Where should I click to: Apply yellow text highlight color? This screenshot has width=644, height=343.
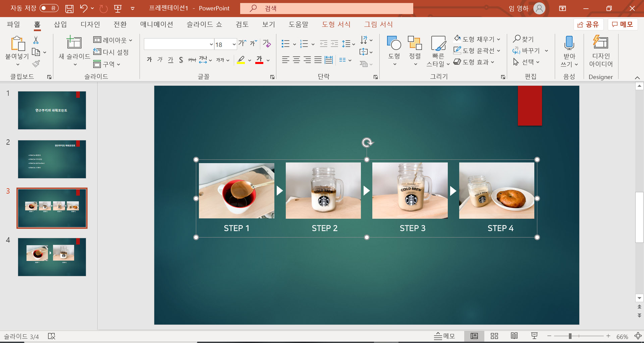pyautogui.click(x=241, y=60)
